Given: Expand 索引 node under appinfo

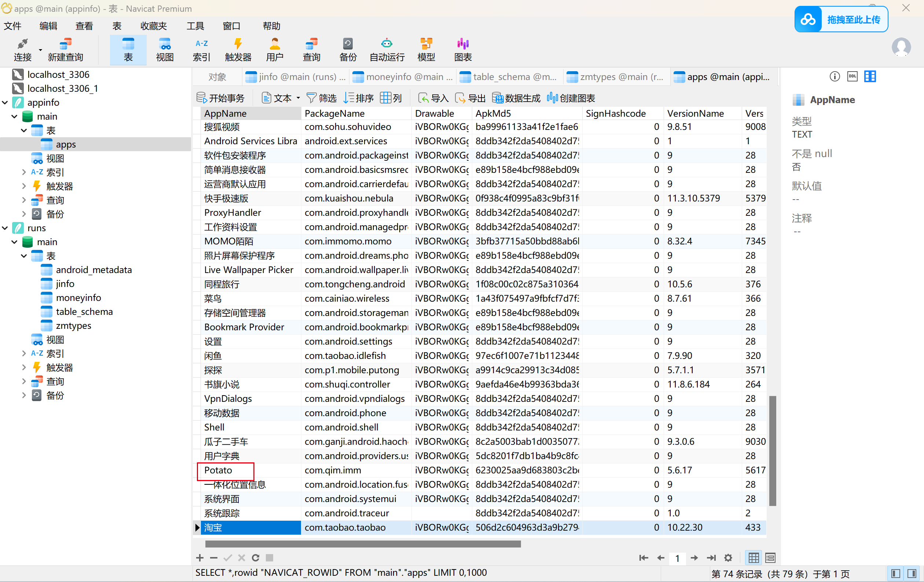Looking at the screenshot, I should [24, 172].
